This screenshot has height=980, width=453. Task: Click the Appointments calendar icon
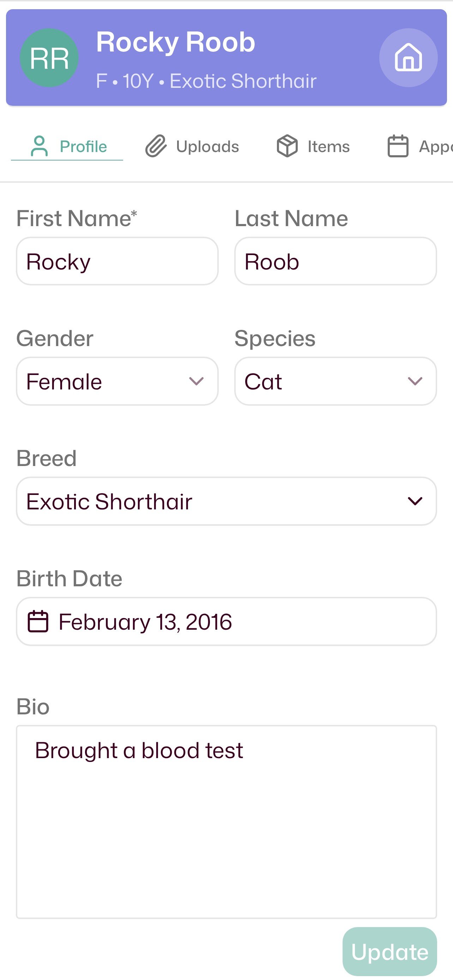[x=398, y=146]
